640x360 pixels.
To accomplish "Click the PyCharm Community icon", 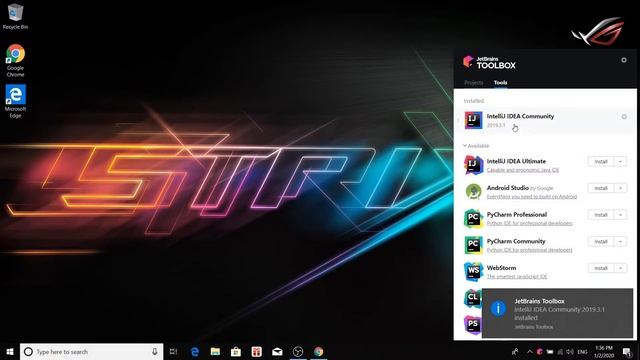I will [473, 244].
